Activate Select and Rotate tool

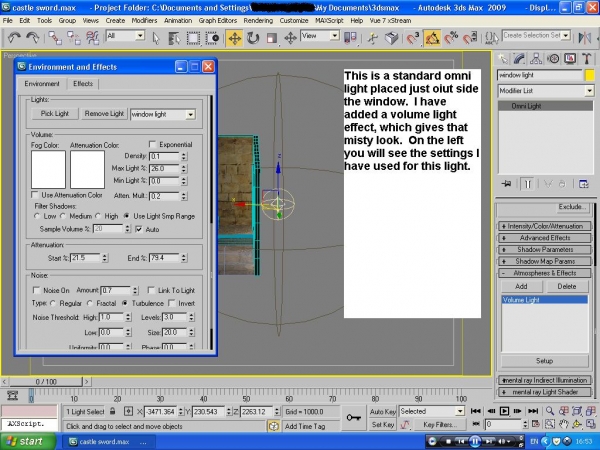[x=253, y=38]
